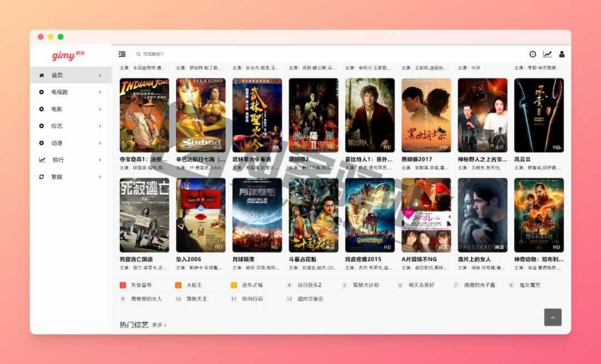Click the 排行 trending chart icon in sidebar
Image resolution: width=601 pixels, height=364 pixels.
pyautogui.click(x=42, y=160)
